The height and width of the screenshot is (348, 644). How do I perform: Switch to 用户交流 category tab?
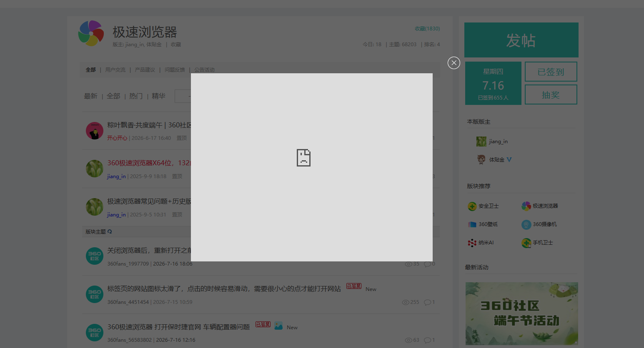(115, 70)
